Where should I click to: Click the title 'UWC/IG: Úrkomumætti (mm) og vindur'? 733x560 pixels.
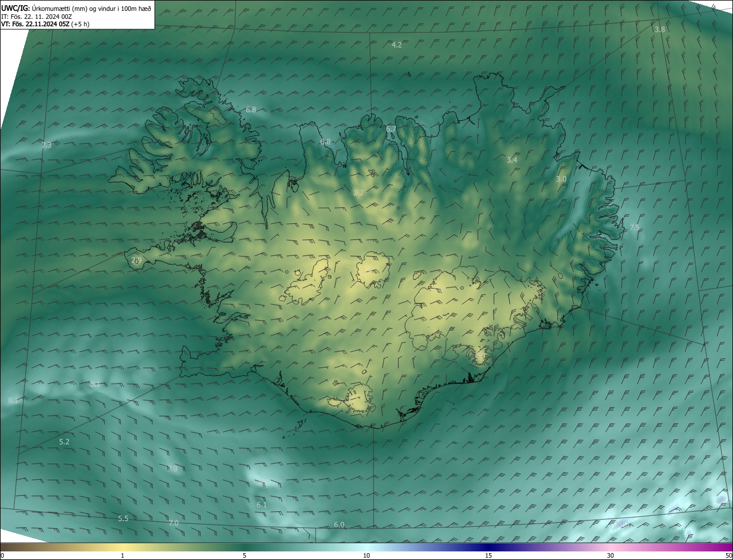pyautogui.click(x=76, y=8)
